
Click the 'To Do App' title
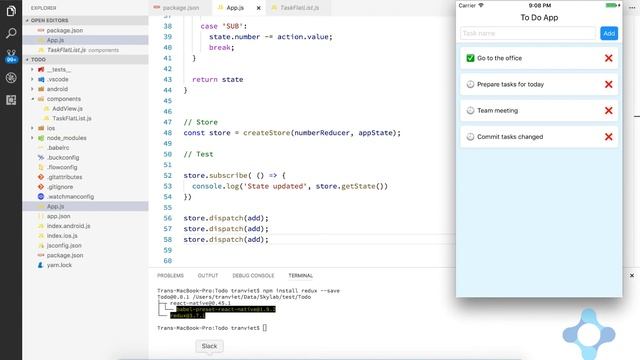pos(539,18)
